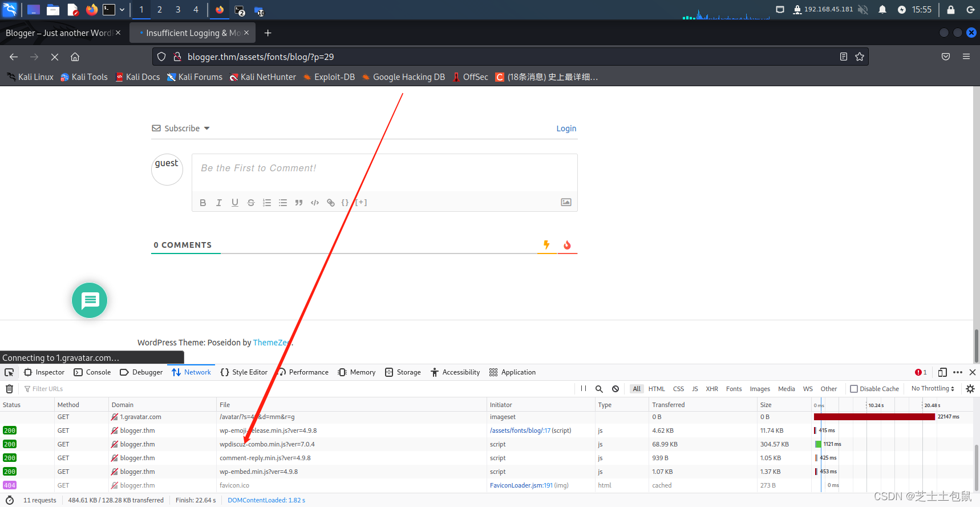Click the attach image icon in comment box

pos(566,202)
